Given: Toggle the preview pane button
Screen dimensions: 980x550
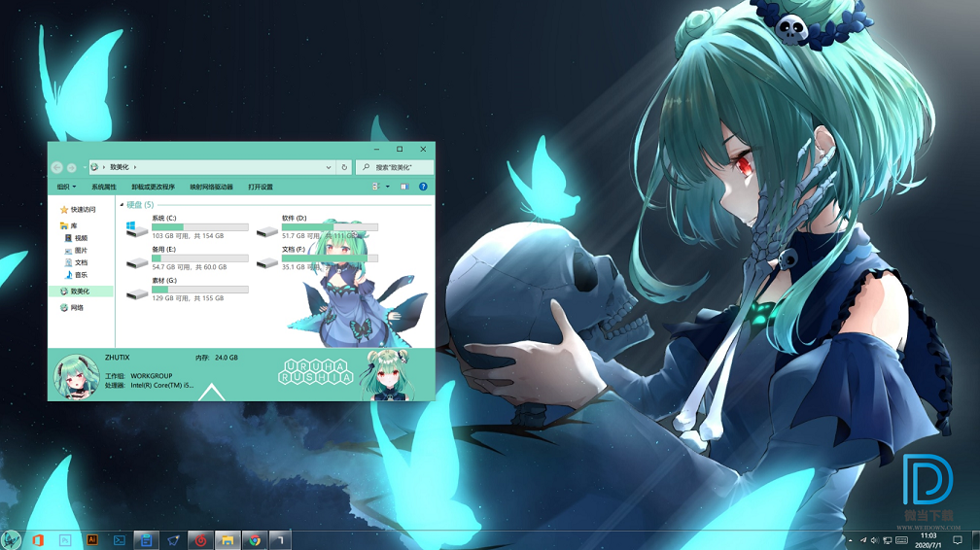Looking at the screenshot, I should pos(404,187).
